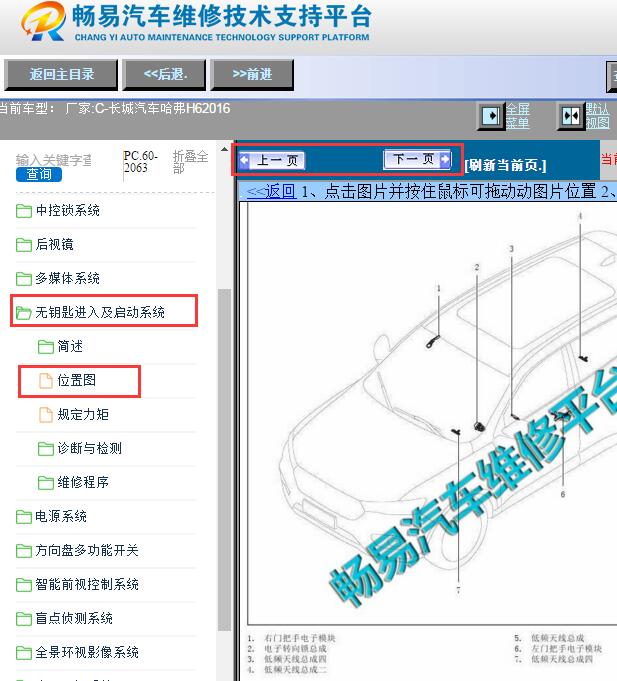Click the folder icon beside 多媒体系统
The height and width of the screenshot is (681, 617).
point(23,279)
